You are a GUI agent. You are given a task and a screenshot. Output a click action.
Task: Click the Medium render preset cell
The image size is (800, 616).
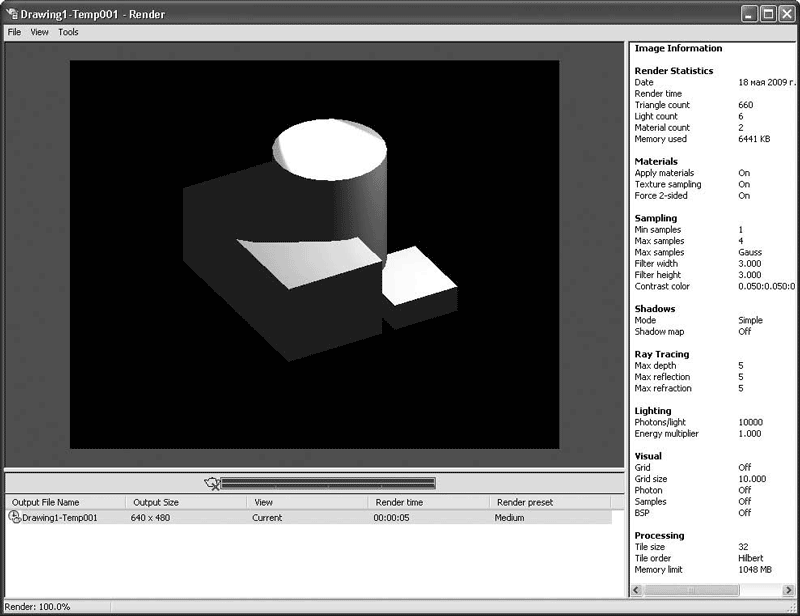pos(509,518)
